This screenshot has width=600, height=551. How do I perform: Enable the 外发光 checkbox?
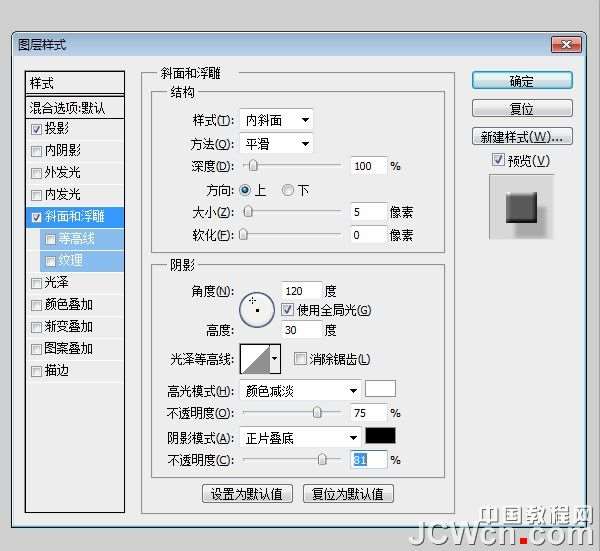tap(36, 173)
